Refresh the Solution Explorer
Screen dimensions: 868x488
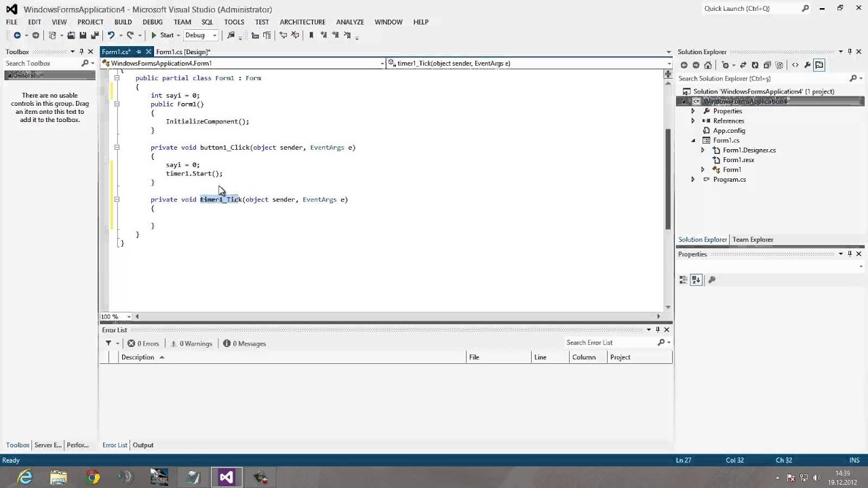[x=755, y=65]
